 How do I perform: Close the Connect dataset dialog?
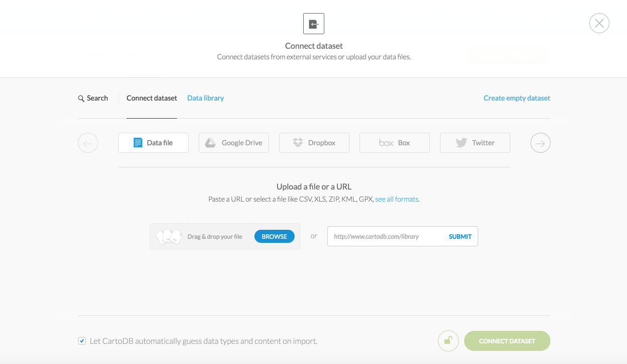coord(599,23)
